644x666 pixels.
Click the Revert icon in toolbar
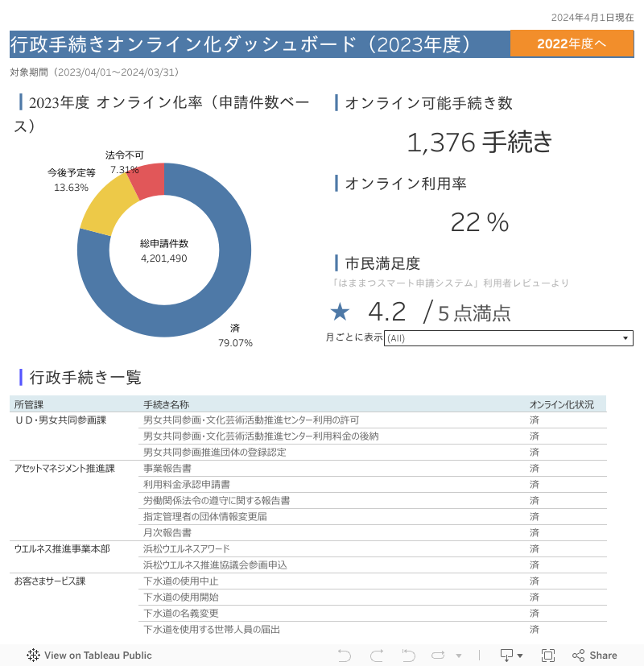click(408, 656)
